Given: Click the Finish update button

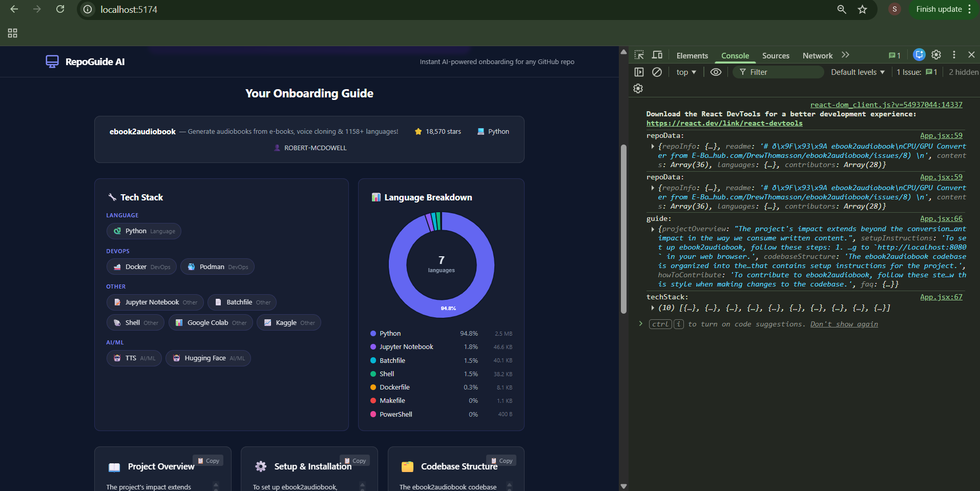Looking at the screenshot, I should click(939, 9).
